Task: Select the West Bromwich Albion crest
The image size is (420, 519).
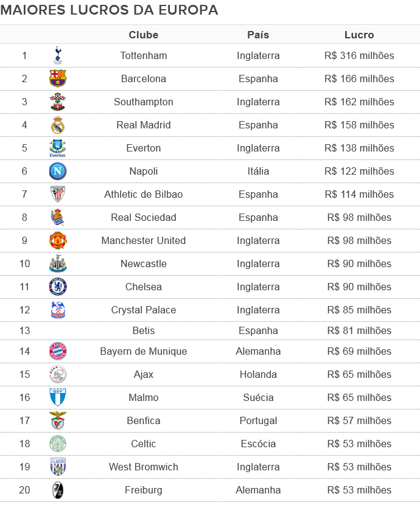Action: (58, 467)
